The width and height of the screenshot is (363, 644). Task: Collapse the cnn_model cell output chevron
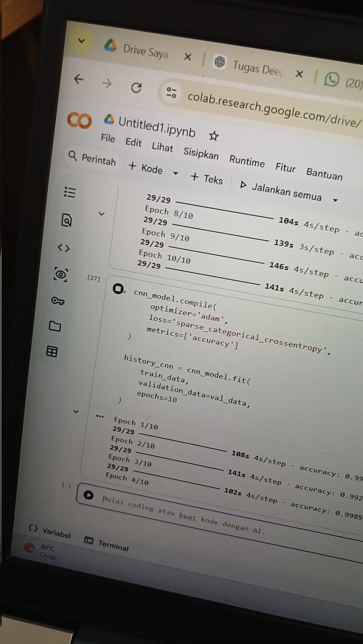click(76, 411)
